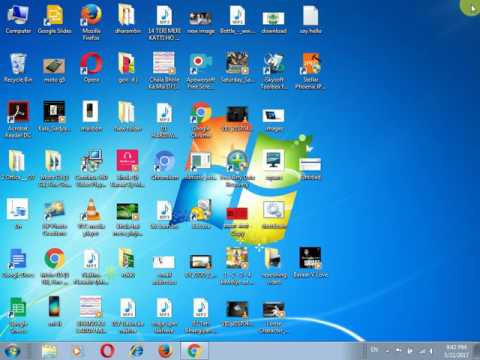Viewport: 480px width, 360px height.
Task: Show hidden system tray icons
Action: tap(387, 351)
